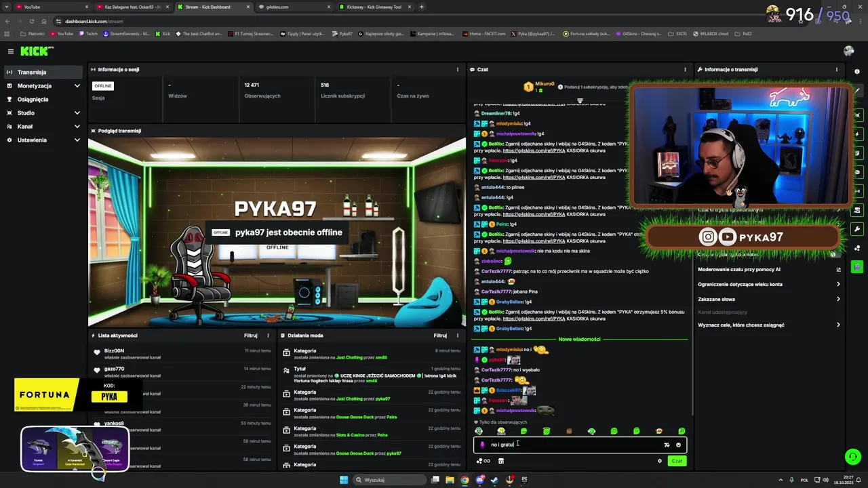Open the hamburger menu beside Kick logo

11,51
